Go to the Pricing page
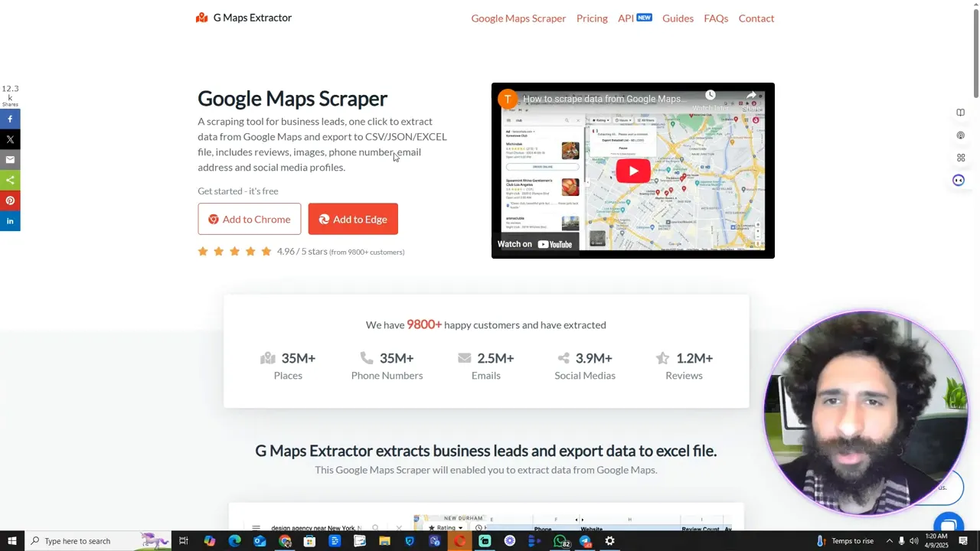Viewport: 980px width, 551px height. point(592,18)
